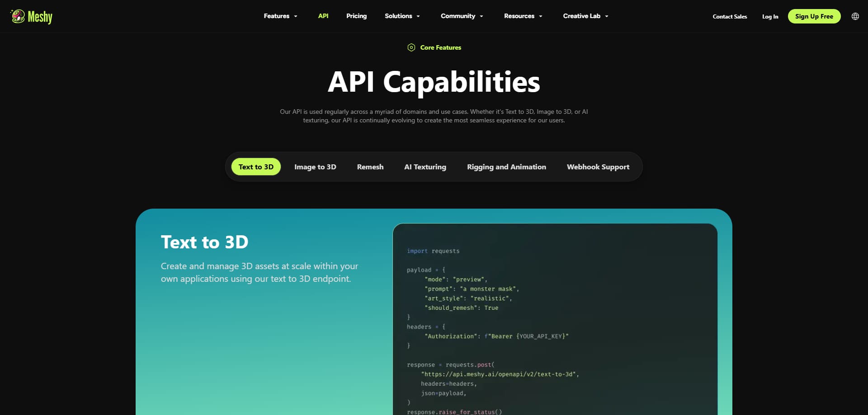Click the Core Features hexagon icon
This screenshot has width=868, height=415.
[x=411, y=47]
